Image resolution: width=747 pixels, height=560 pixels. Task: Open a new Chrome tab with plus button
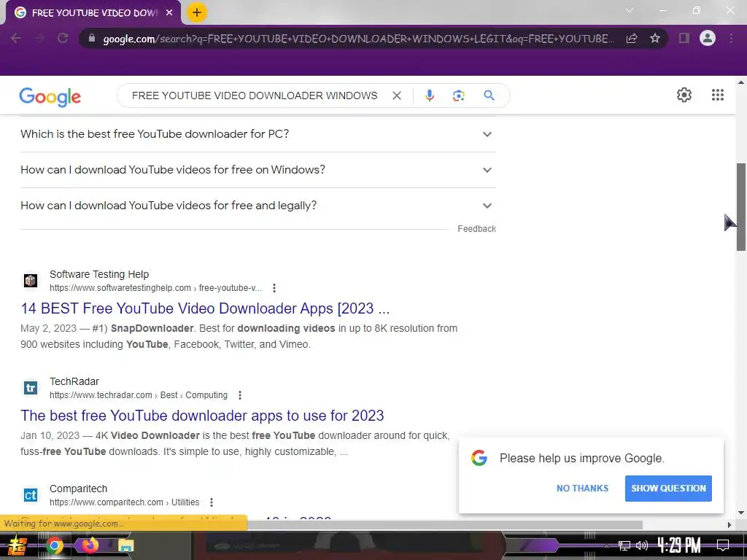(x=197, y=12)
